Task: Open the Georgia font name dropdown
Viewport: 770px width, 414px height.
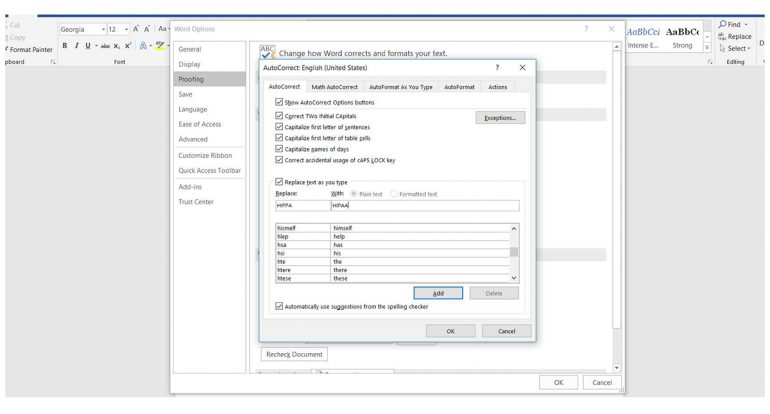Action: pos(103,29)
